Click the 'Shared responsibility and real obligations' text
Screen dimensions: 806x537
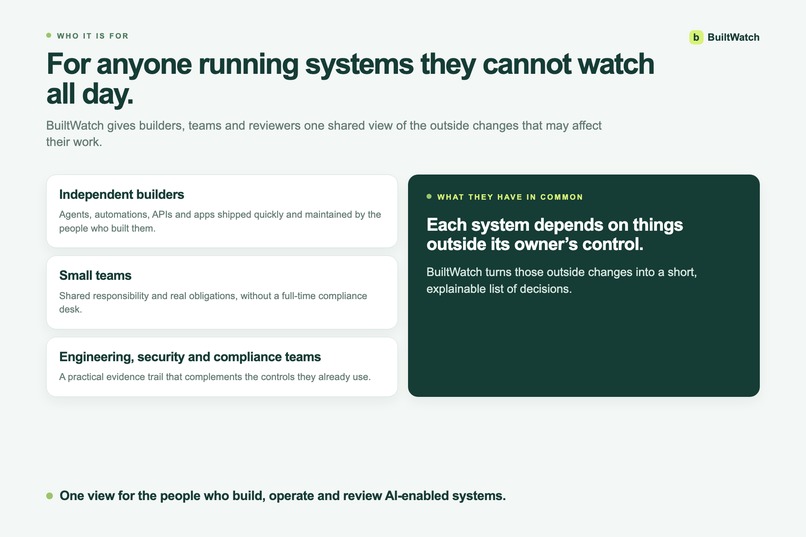[213, 302]
